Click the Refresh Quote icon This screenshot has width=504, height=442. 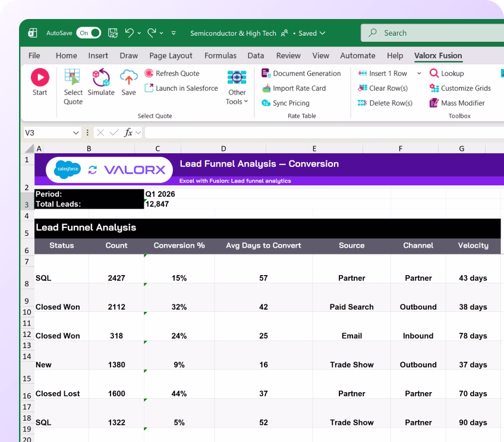149,73
